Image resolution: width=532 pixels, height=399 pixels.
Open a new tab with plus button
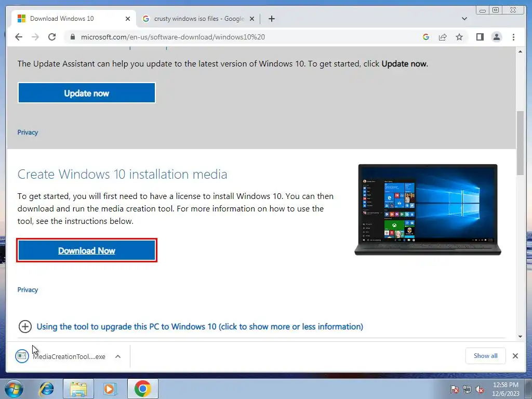coord(271,19)
